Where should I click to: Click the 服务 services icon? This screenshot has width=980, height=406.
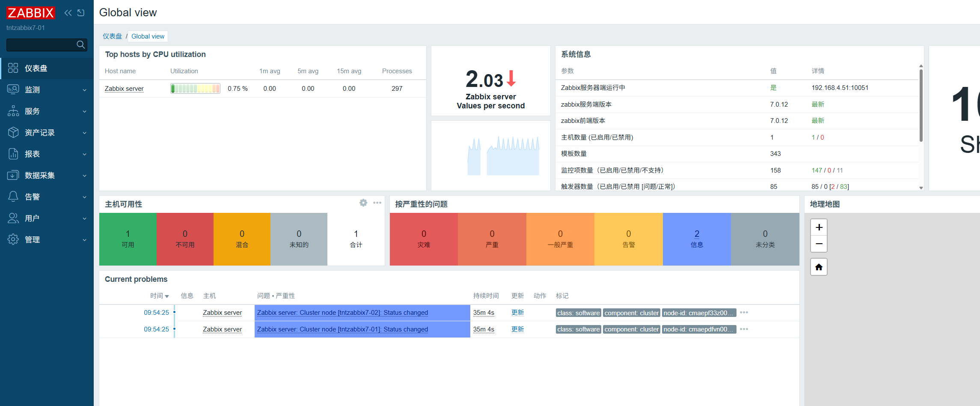[13, 111]
